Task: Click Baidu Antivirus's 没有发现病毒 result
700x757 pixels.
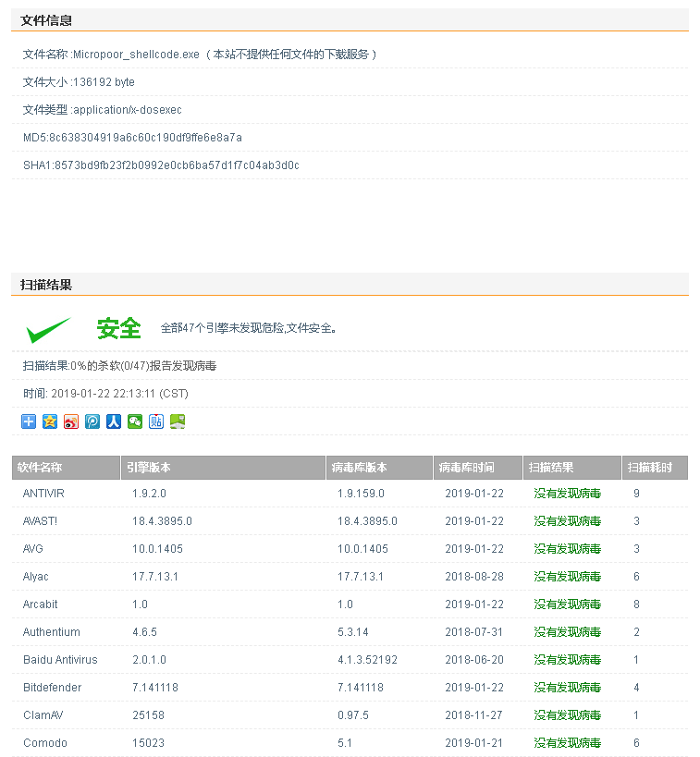Action: 567,660
